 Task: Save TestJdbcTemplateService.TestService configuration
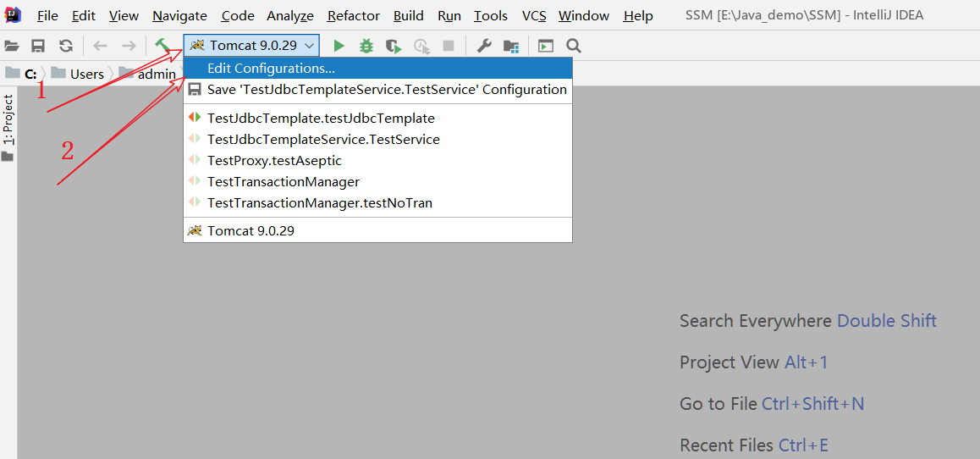pos(386,89)
